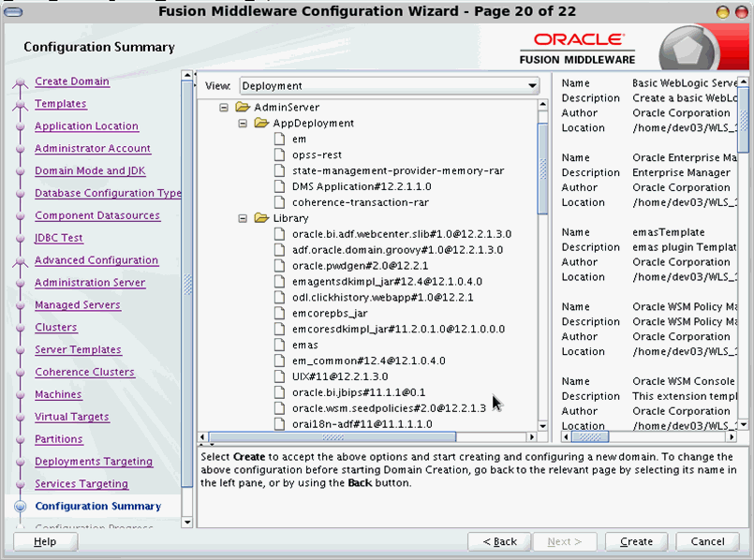Open the Clusters step
754x560 pixels.
(x=56, y=327)
